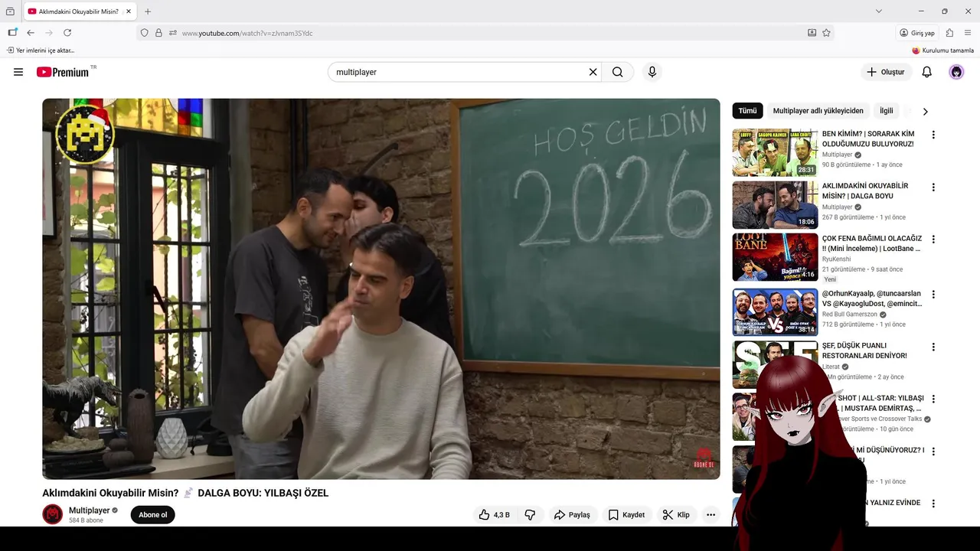Image resolution: width=980 pixels, height=551 pixels.
Task: Dislike the video
Action: (x=530, y=515)
